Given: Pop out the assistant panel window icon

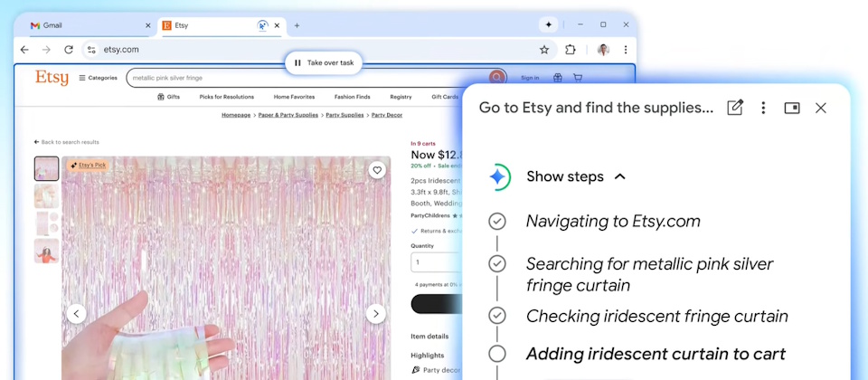Looking at the screenshot, I should click(791, 108).
